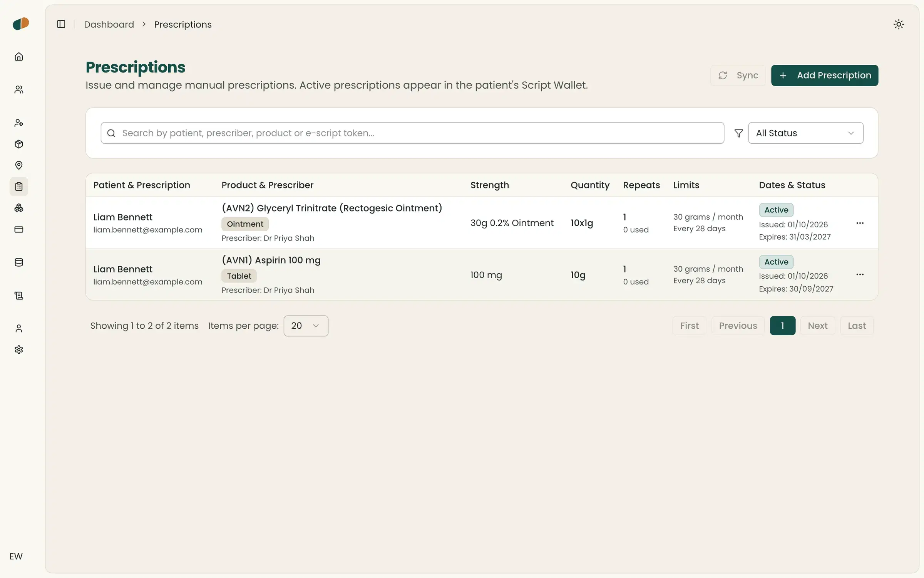Image resolution: width=924 pixels, height=578 pixels.
Task: Go to Dashboard breadcrumb
Action: 109,24
